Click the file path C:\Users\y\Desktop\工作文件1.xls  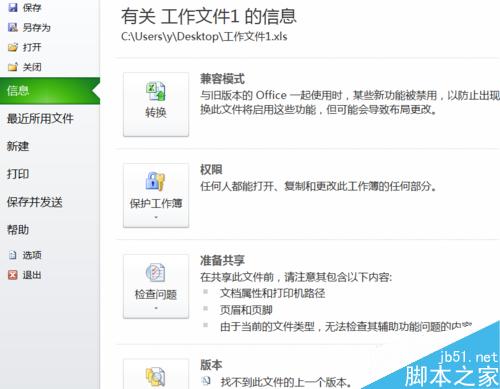pos(204,36)
